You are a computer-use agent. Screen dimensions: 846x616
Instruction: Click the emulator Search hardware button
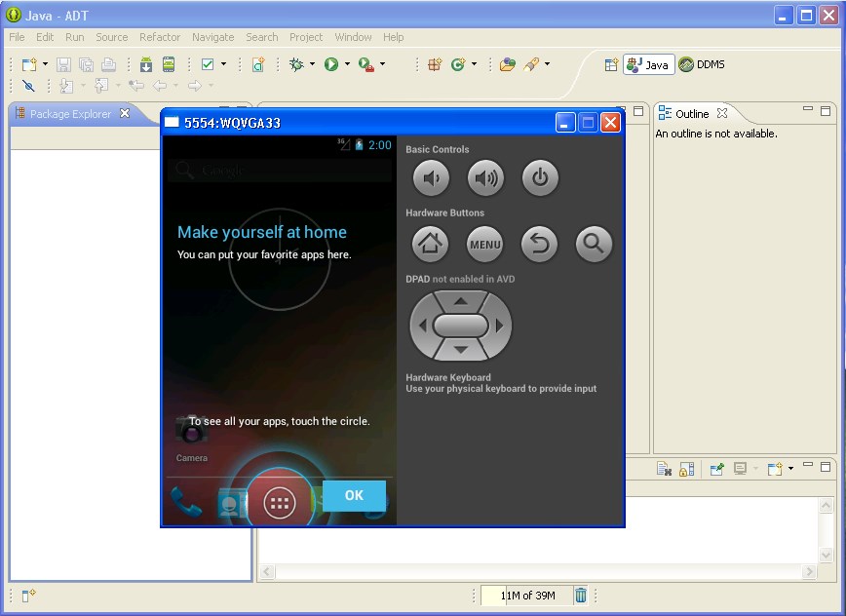coord(594,245)
